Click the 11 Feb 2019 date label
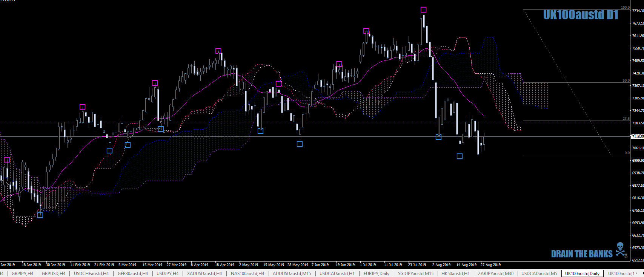 pyautogui.click(x=80, y=265)
